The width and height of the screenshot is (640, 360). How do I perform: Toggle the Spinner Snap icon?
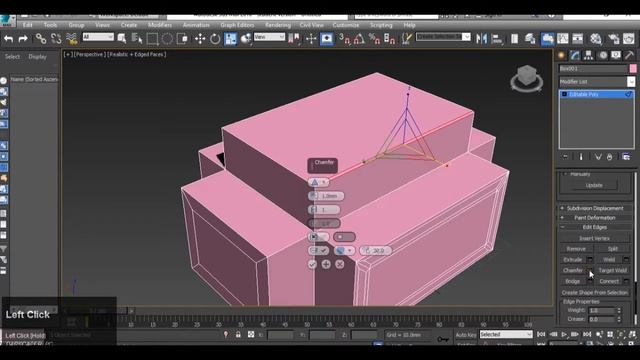(x=389, y=39)
